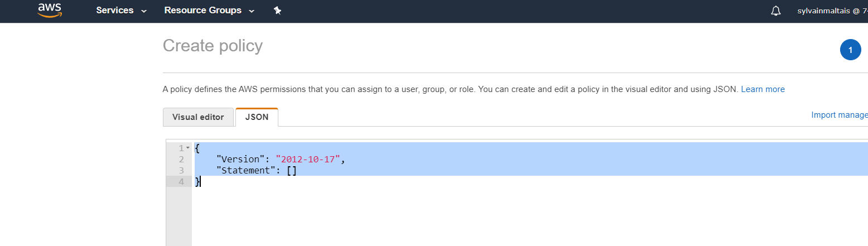868x246 pixels.
Task: Click the "2012-10-17" date string value
Action: coord(308,160)
